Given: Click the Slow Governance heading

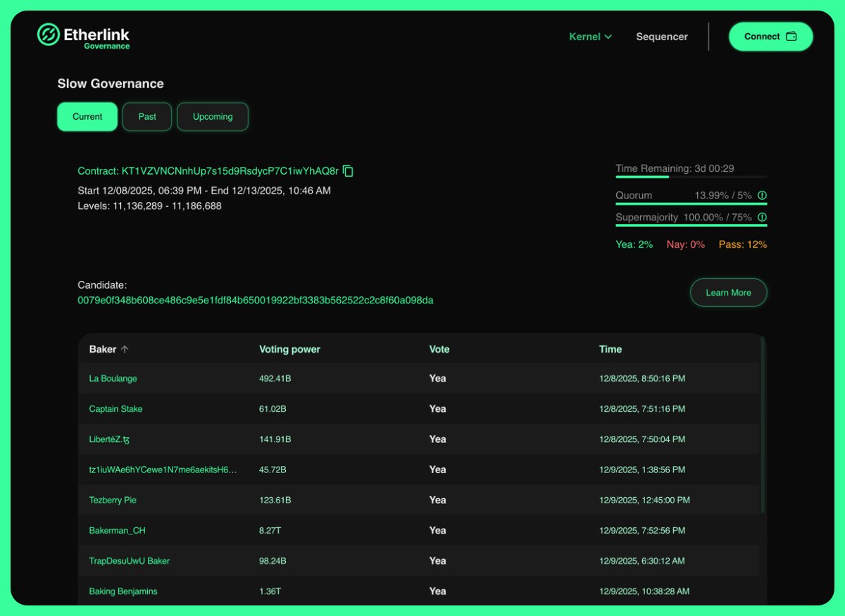Looking at the screenshot, I should coord(111,84).
